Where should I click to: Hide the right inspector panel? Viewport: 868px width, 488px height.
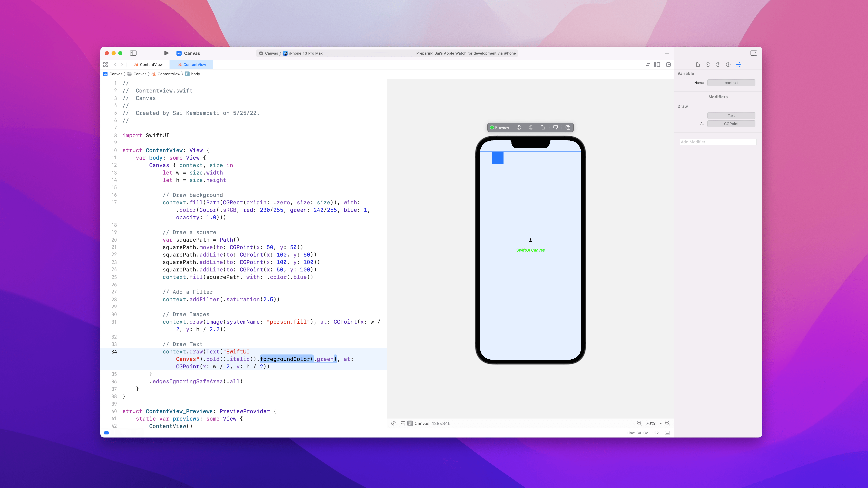coord(753,53)
